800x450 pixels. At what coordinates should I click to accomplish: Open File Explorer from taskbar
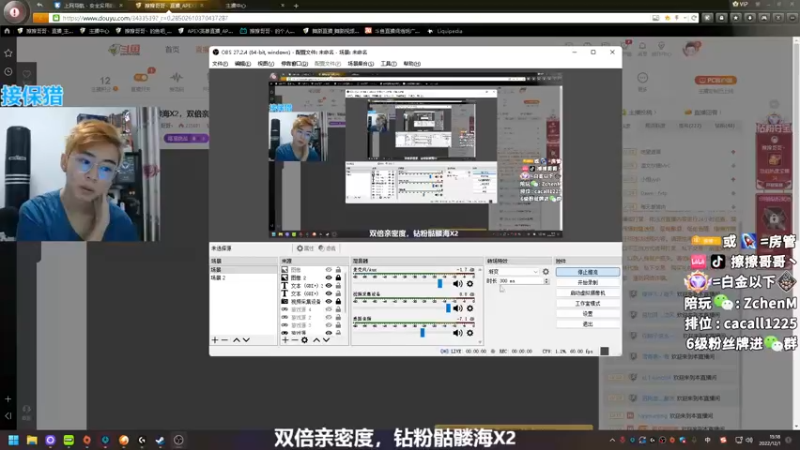point(32,440)
